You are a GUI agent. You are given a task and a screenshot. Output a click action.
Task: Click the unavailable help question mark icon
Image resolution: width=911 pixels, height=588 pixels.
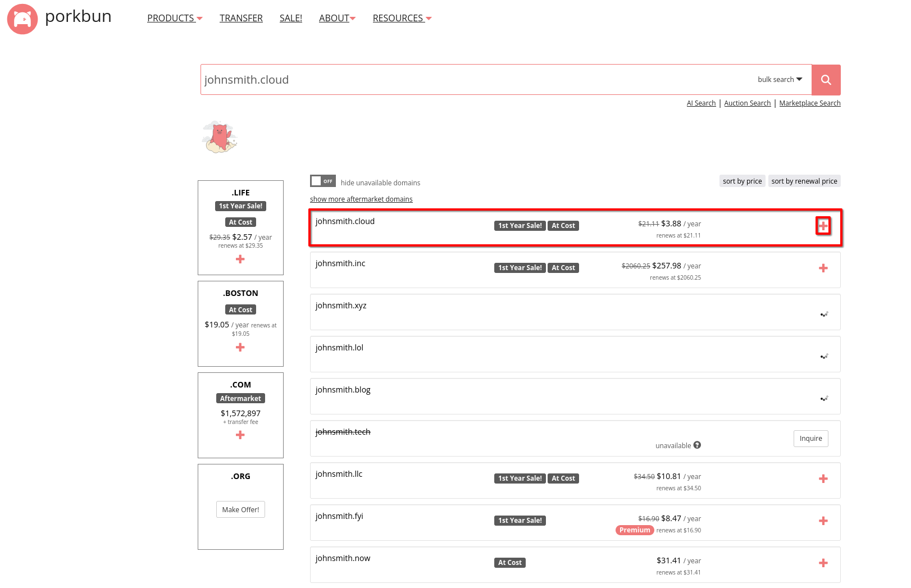[x=697, y=445]
